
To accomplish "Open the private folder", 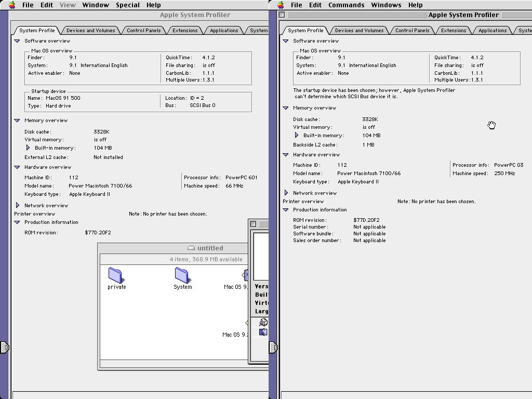I will point(115,275).
